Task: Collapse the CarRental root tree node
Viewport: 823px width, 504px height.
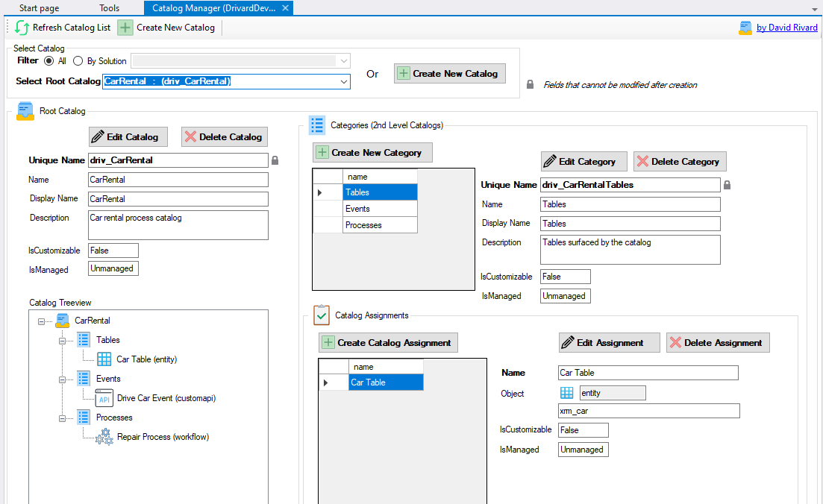Action: (41, 321)
